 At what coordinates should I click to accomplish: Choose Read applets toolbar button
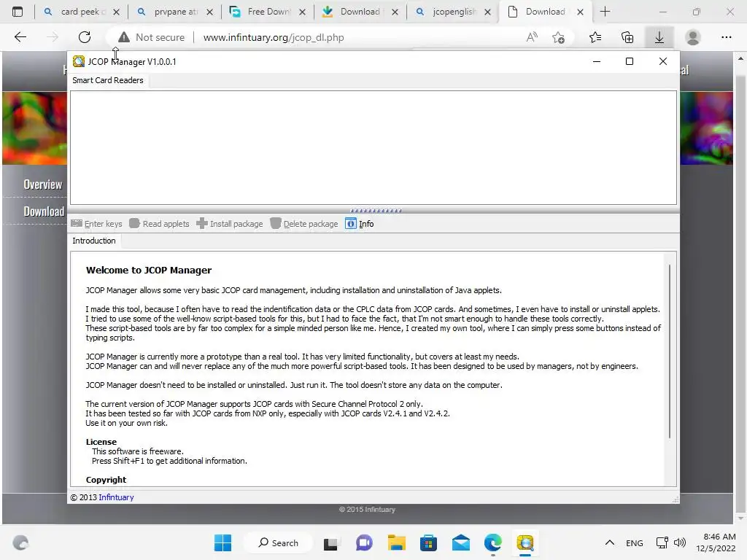(x=160, y=224)
